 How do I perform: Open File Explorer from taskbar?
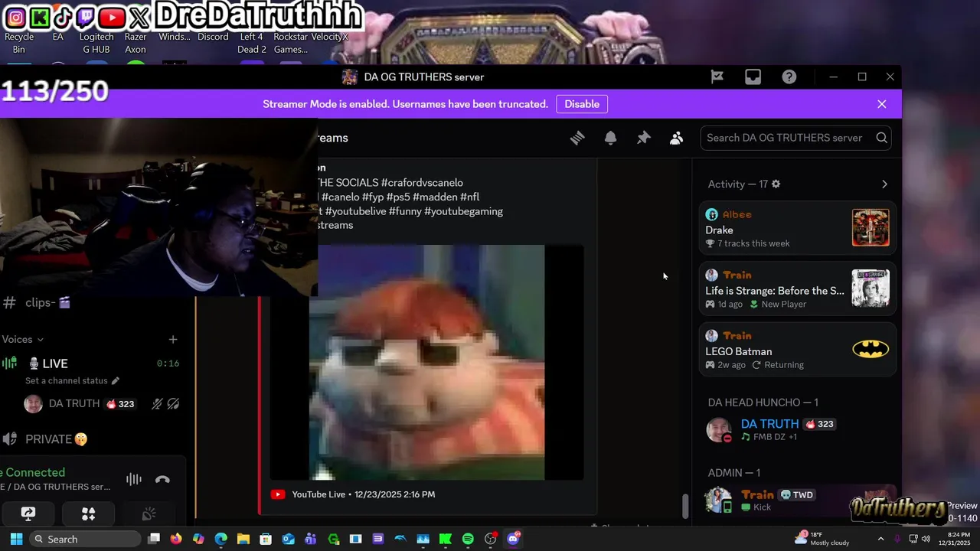(x=243, y=539)
